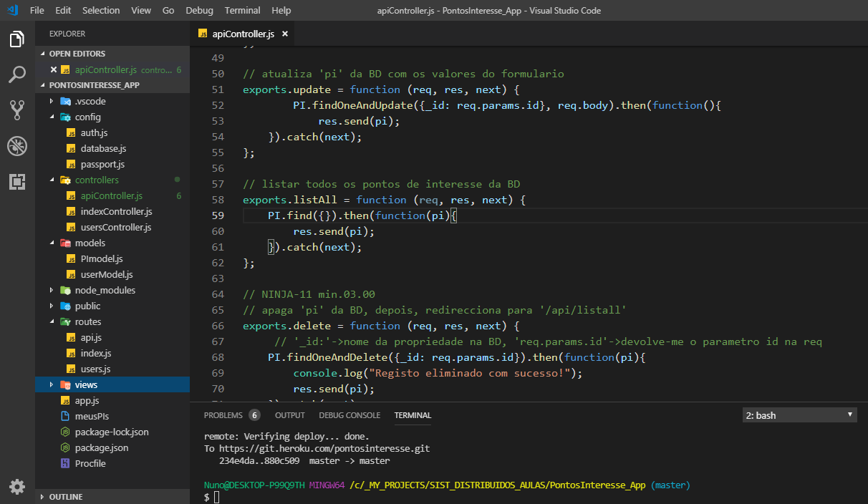Open the Extensions view icon
The width and height of the screenshot is (868, 504).
(x=17, y=182)
